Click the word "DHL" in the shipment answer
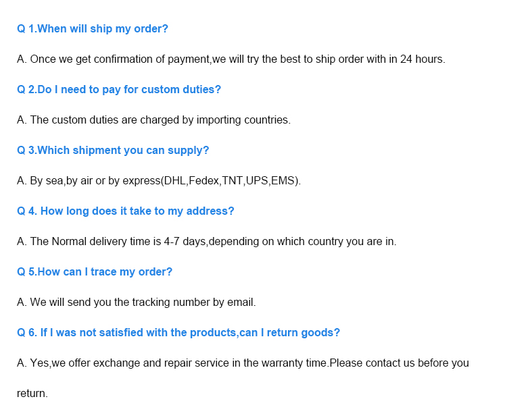The width and height of the screenshot is (507, 420). tap(175, 181)
